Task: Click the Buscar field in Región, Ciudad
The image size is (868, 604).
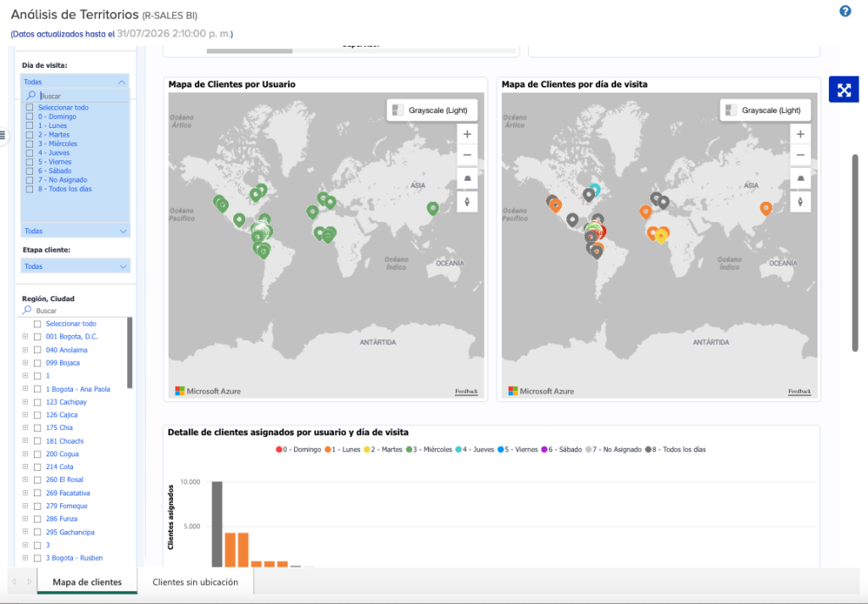Action: pos(75,310)
